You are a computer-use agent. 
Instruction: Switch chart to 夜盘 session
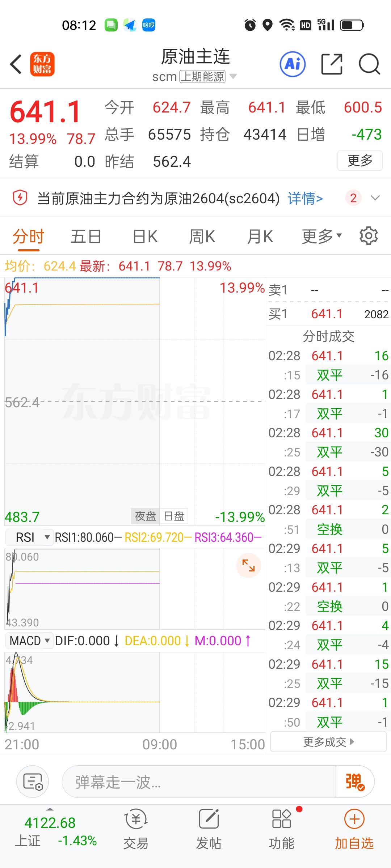[145, 516]
